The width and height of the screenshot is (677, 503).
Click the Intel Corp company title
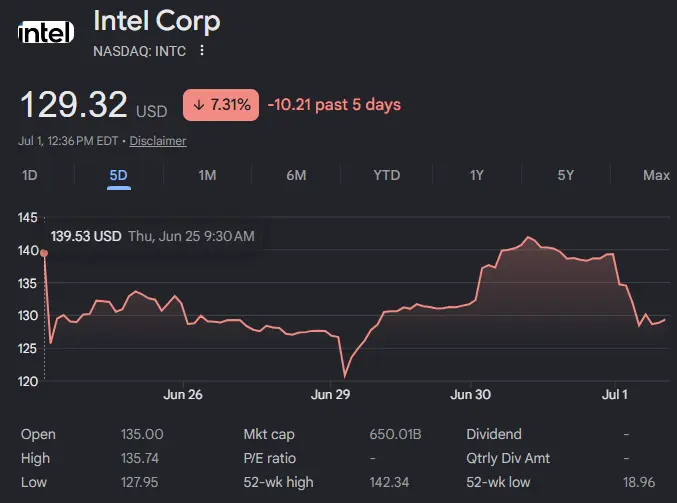(x=157, y=22)
